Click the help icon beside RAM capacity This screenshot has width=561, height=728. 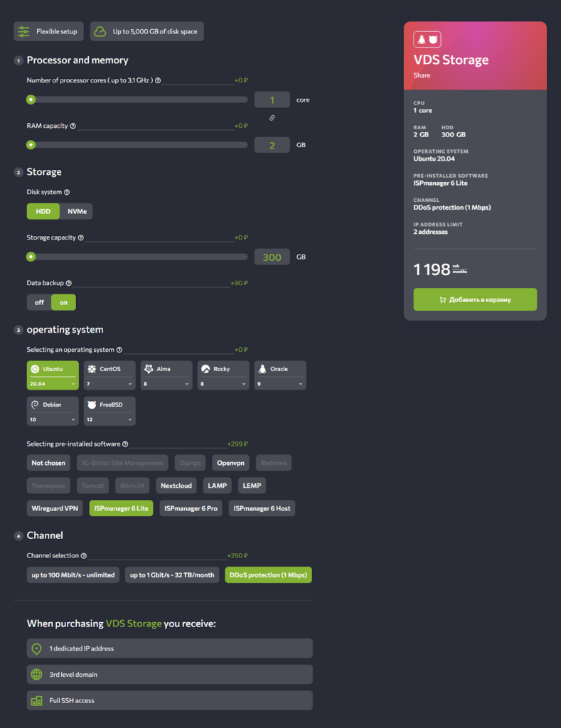click(x=73, y=126)
